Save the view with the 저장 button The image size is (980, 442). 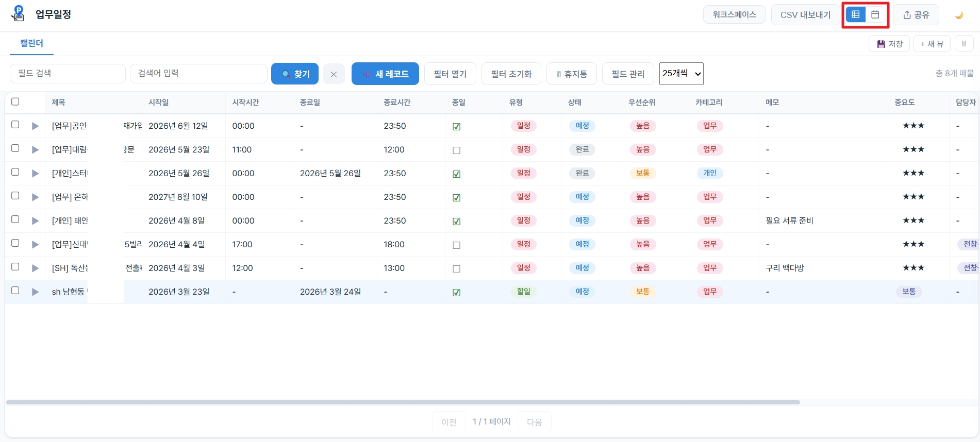click(889, 44)
